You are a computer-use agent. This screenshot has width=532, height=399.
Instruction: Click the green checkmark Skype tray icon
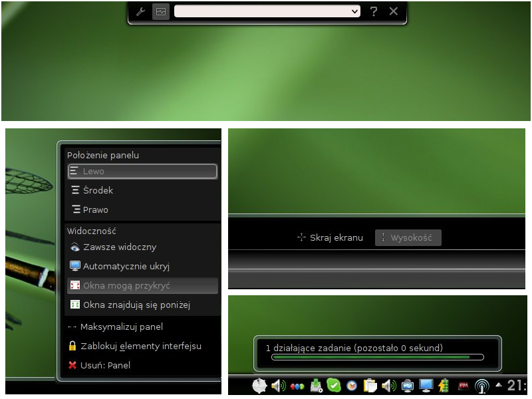tap(334, 385)
